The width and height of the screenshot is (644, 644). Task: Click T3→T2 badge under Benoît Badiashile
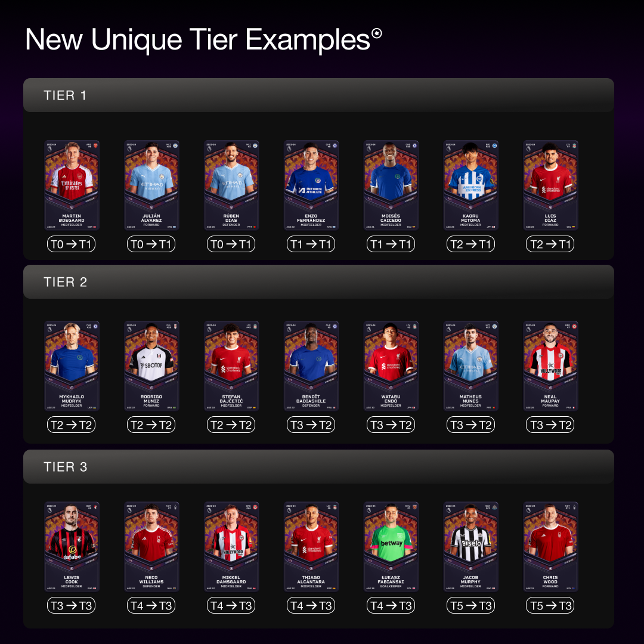coord(311,425)
